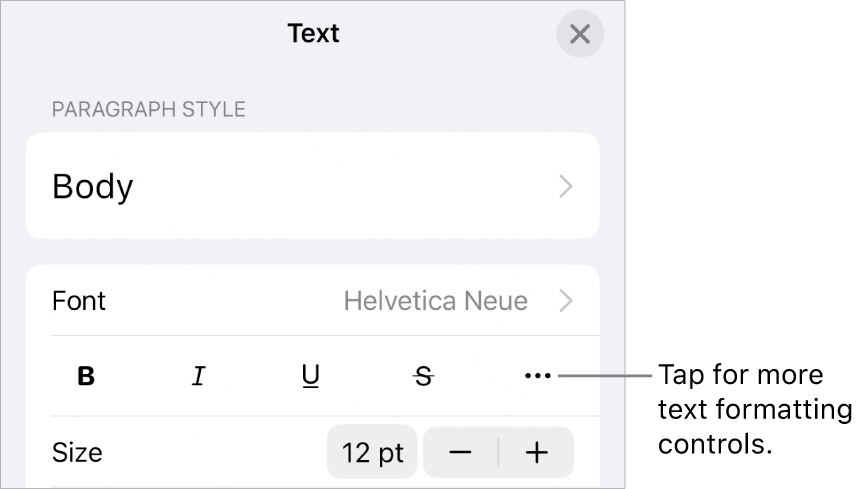Select the Helvetica Neue font name
860x489 pixels.
coord(435,301)
